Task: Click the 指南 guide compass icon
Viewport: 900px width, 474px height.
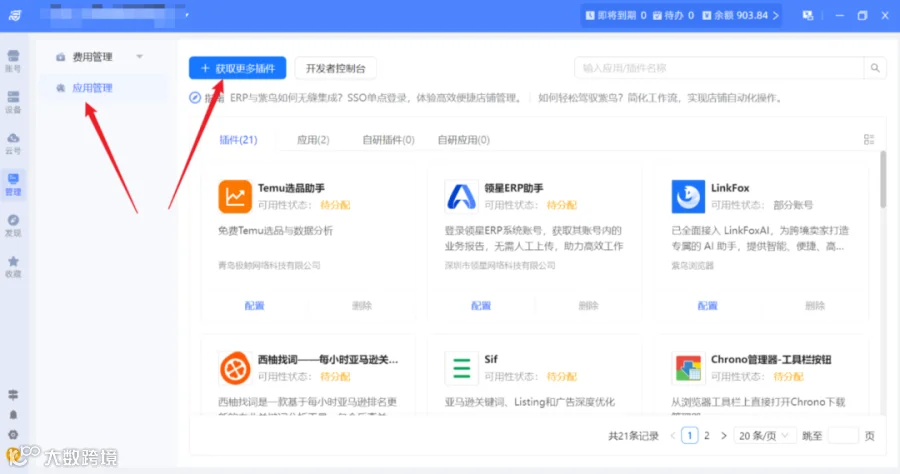Action: [195, 98]
